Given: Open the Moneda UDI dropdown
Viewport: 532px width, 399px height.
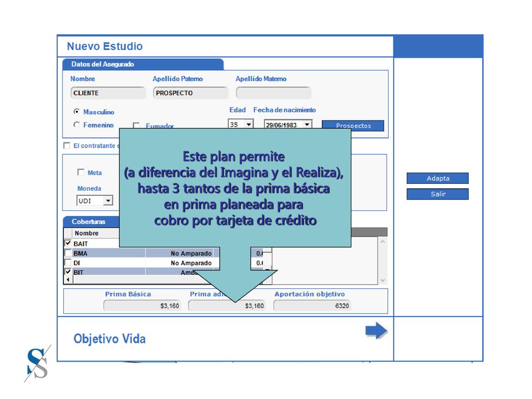Looking at the screenshot, I should pyautogui.click(x=108, y=201).
